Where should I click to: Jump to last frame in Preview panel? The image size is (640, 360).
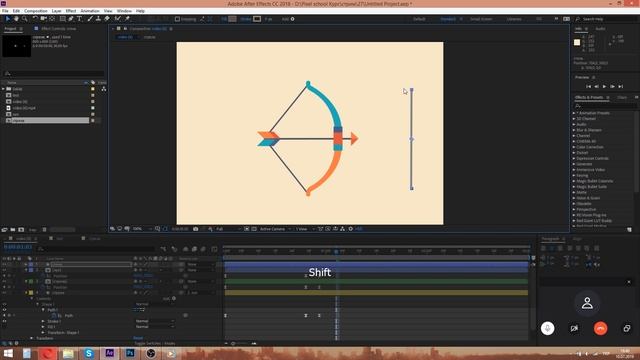click(x=621, y=87)
